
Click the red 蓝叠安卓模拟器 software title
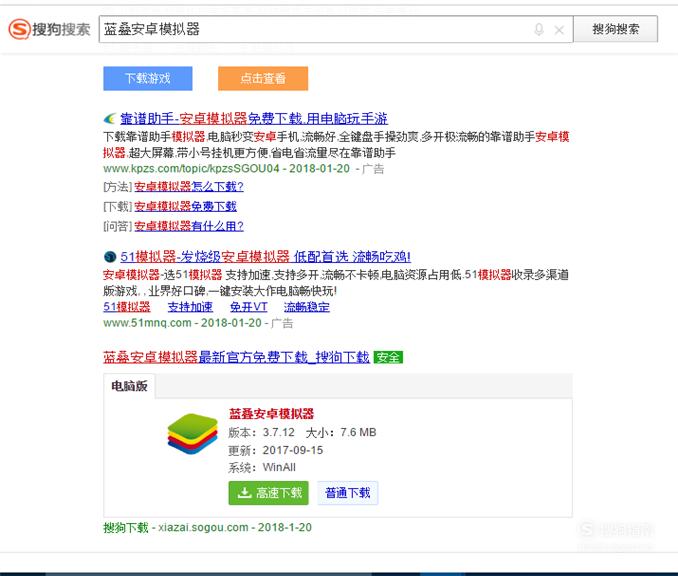click(x=271, y=414)
